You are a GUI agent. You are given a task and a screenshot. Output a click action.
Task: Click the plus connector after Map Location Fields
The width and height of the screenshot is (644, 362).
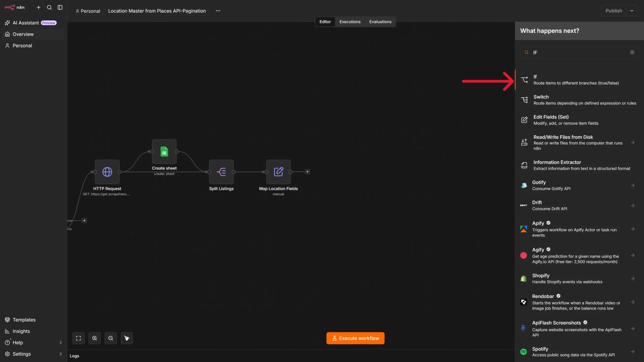click(307, 172)
